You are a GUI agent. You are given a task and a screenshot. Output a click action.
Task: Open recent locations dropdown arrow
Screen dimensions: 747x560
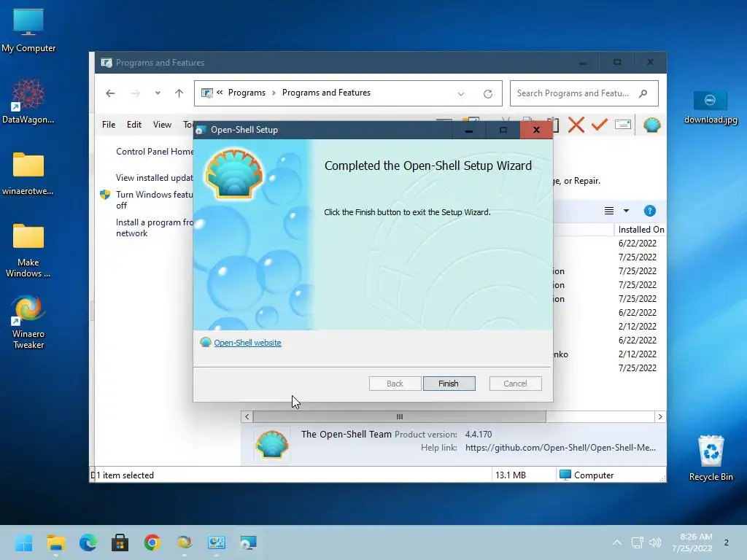tap(158, 93)
